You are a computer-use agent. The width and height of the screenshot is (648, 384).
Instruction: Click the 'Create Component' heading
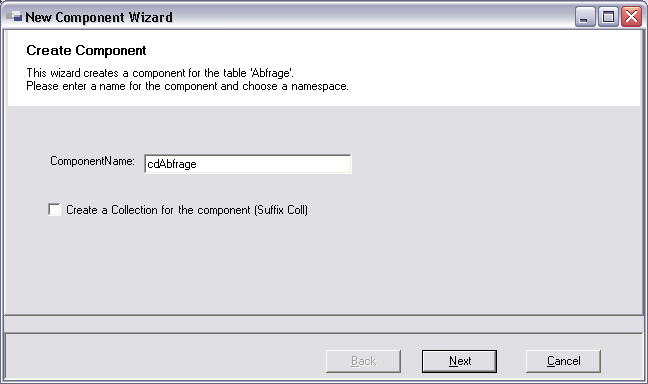86,50
